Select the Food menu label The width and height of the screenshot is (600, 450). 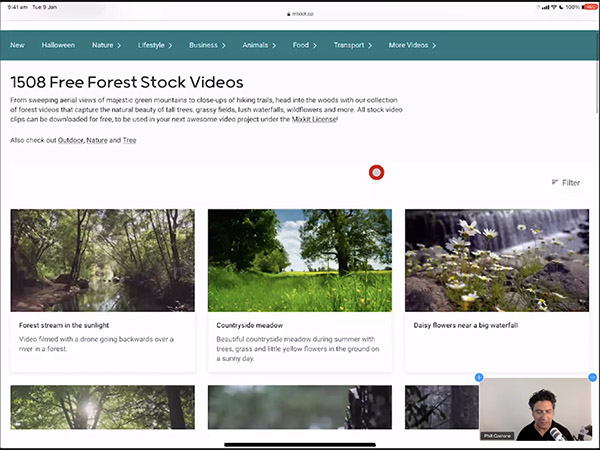point(300,45)
